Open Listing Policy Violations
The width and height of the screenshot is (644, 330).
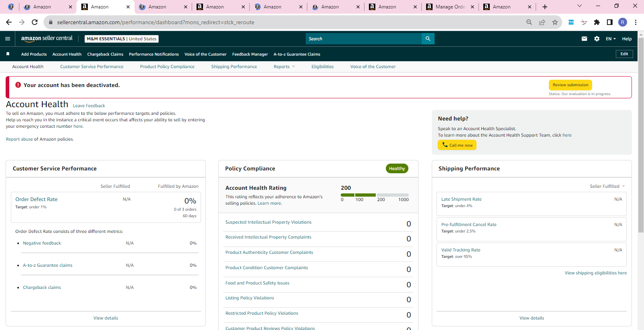pyautogui.click(x=250, y=298)
